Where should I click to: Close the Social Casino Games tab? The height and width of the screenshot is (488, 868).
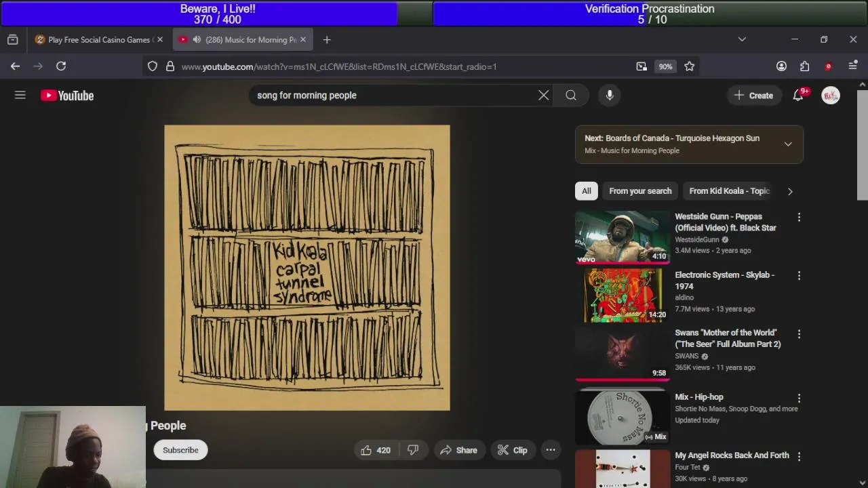click(x=160, y=40)
